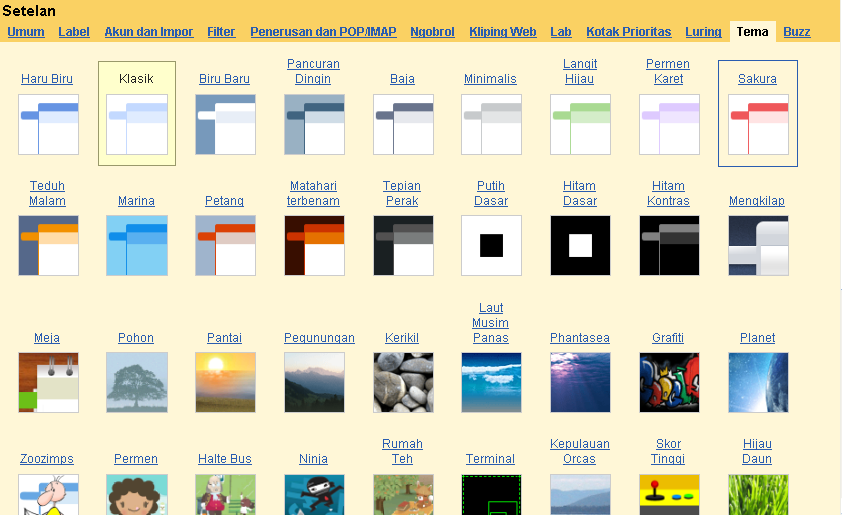
Task: Click the Planet theme name link
Action: pos(757,338)
